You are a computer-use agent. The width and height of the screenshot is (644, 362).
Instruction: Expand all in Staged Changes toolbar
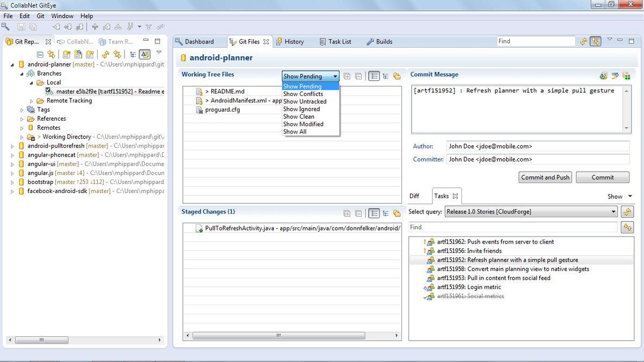tap(347, 213)
